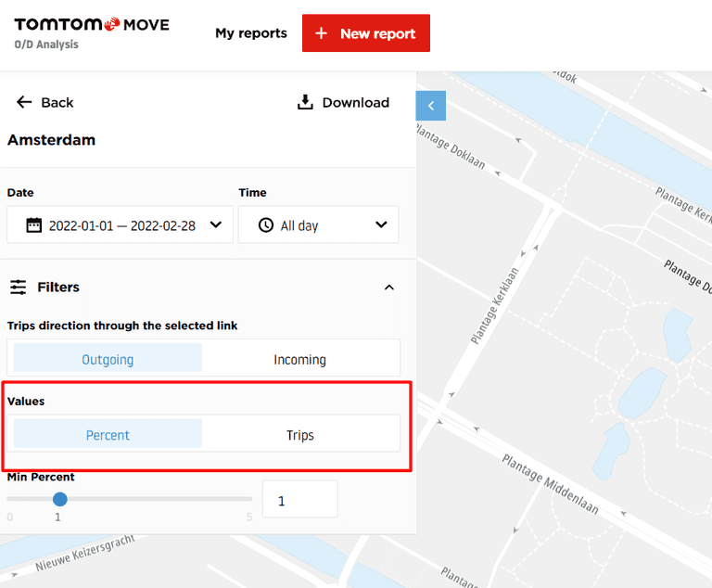
Task: Click the clock icon in Time field
Action: pyautogui.click(x=266, y=225)
